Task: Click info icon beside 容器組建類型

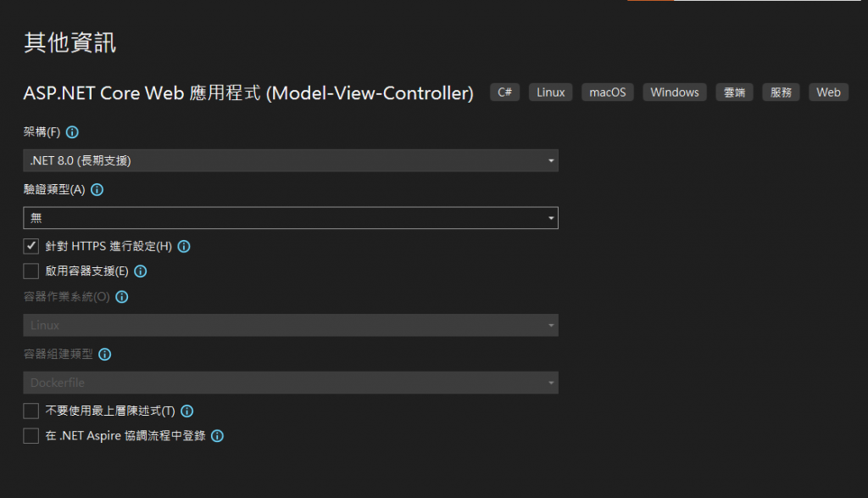Action: coord(105,355)
